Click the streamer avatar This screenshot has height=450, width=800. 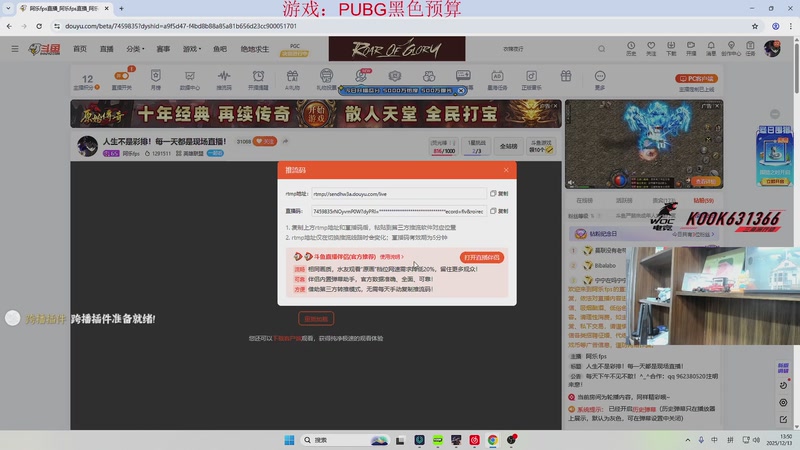(87, 146)
